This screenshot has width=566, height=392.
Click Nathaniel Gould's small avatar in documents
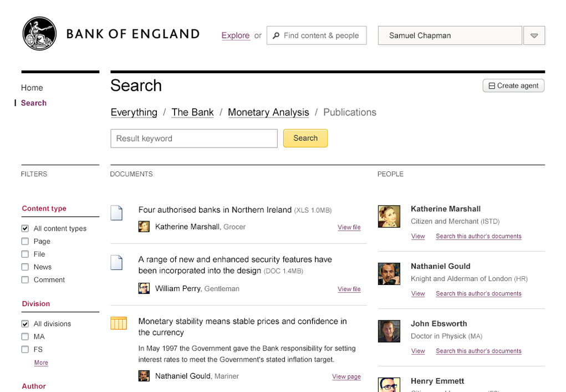coord(144,376)
